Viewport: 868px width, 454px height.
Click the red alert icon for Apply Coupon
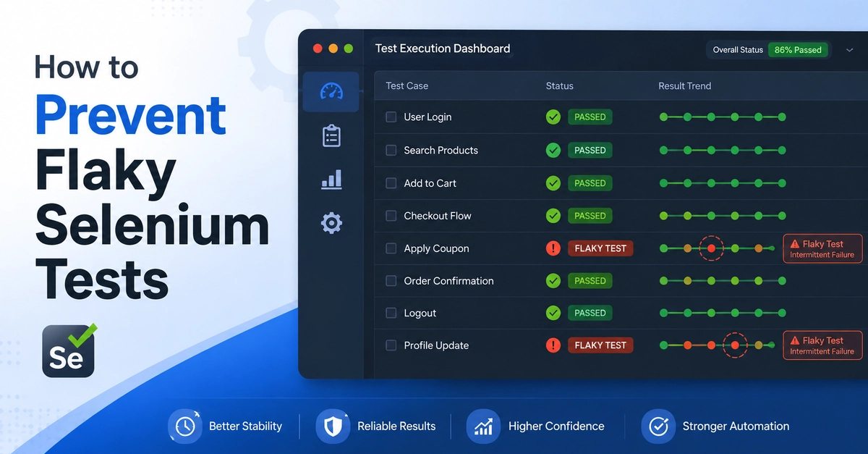553,248
